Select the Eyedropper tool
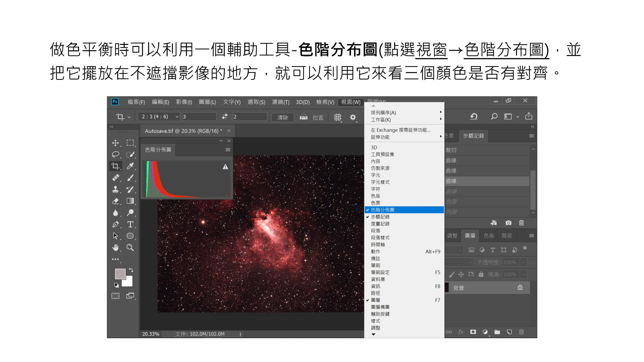Image resolution: width=644 pixels, height=362 pixels. [130, 166]
